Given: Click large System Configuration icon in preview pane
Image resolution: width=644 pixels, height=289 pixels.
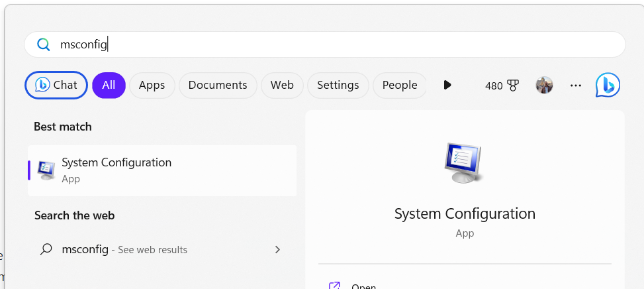Looking at the screenshot, I should click(x=464, y=162).
